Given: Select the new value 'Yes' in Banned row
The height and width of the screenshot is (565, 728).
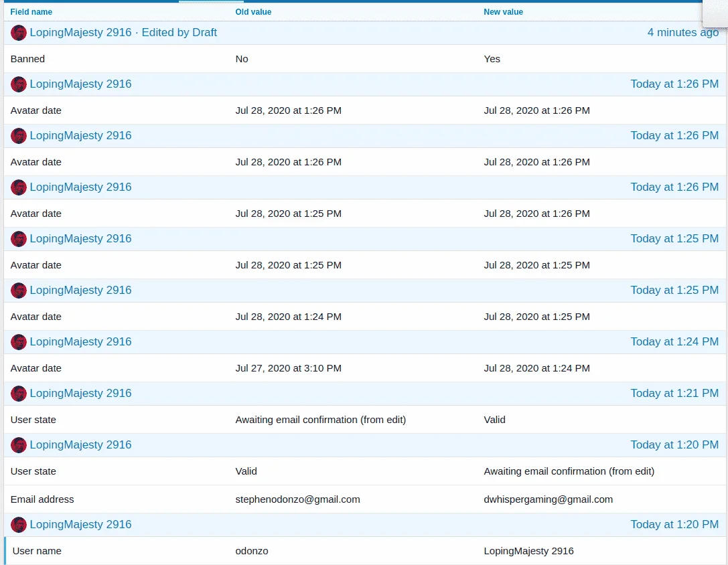Looking at the screenshot, I should (492, 59).
